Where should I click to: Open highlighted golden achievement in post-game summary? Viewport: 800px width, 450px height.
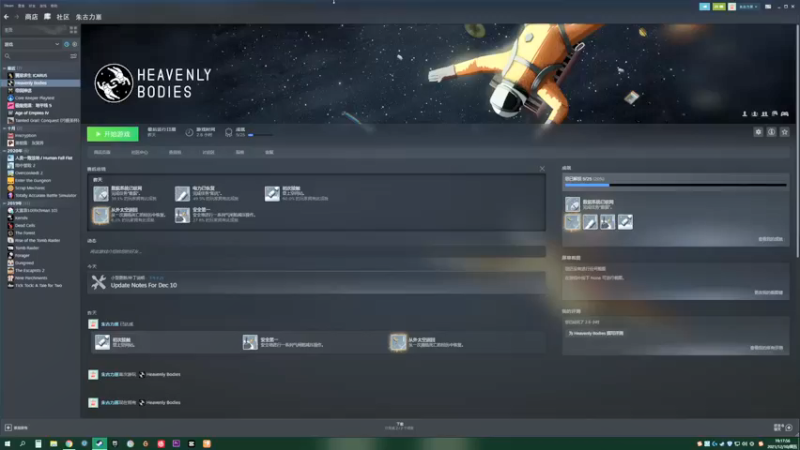101,215
